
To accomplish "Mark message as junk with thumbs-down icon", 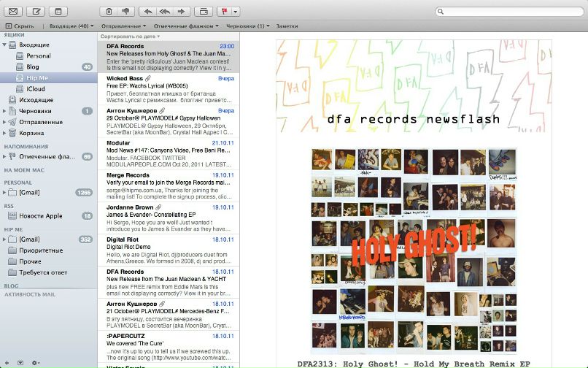I will click(x=125, y=12).
